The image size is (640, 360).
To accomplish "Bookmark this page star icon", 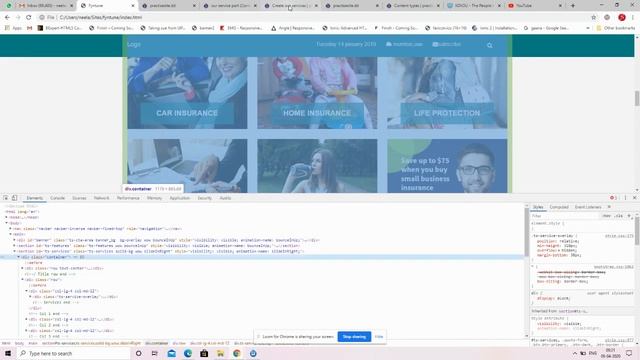I will 593,17.
